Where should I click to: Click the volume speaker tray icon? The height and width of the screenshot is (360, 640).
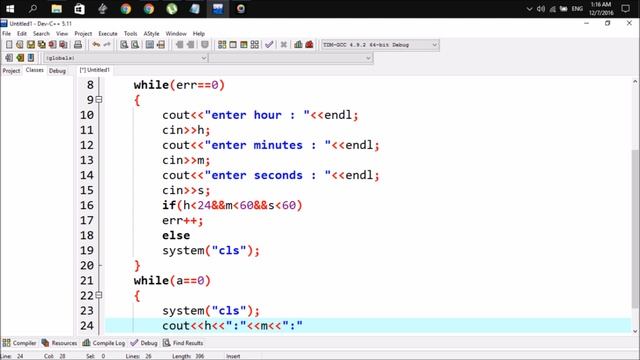tap(541, 9)
